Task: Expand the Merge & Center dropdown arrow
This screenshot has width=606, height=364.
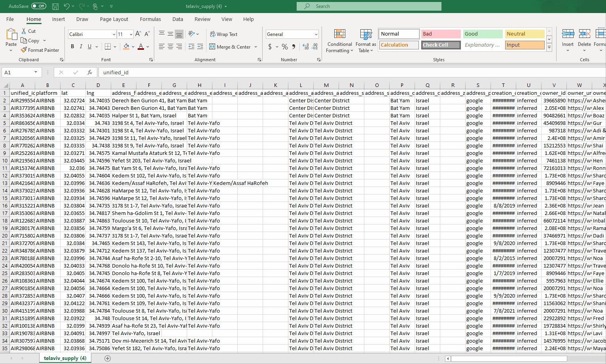Action: (x=256, y=47)
